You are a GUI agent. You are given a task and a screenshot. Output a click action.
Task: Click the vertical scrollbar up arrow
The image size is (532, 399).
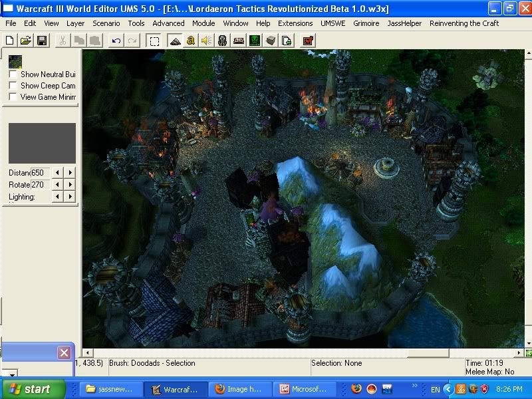tap(528, 54)
